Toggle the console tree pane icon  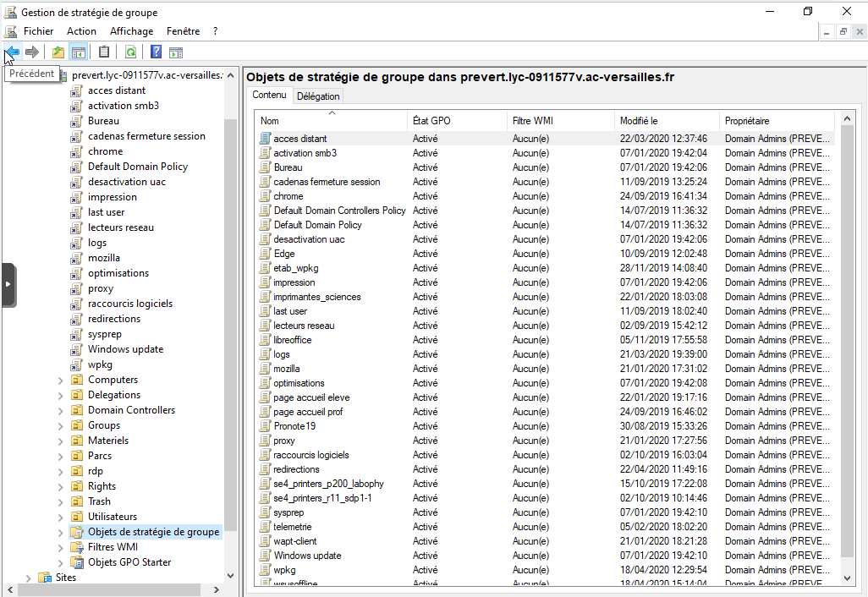point(79,52)
